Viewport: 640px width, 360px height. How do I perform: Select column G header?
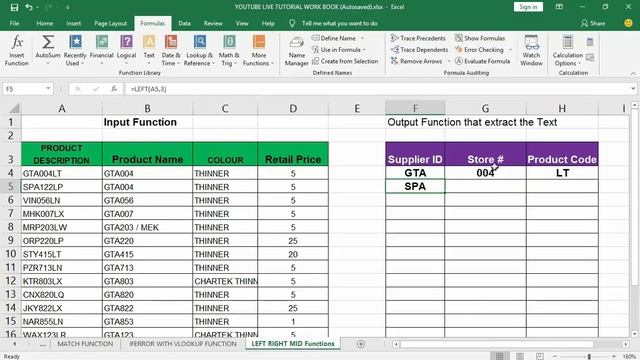click(x=485, y=108)
